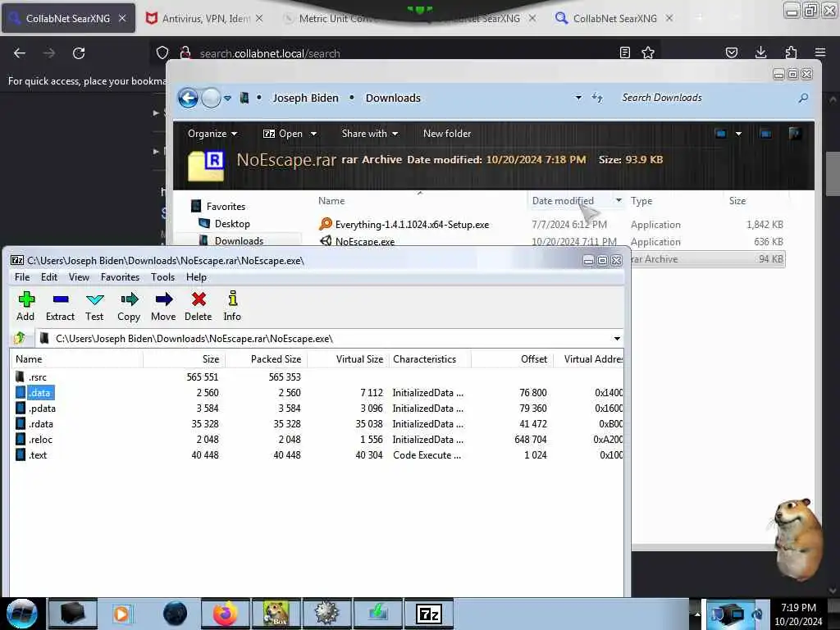Viewport: 840px width, 630px height.
Task: Expand the Explorer address bar history dropdown
Action: pos(578,98)
